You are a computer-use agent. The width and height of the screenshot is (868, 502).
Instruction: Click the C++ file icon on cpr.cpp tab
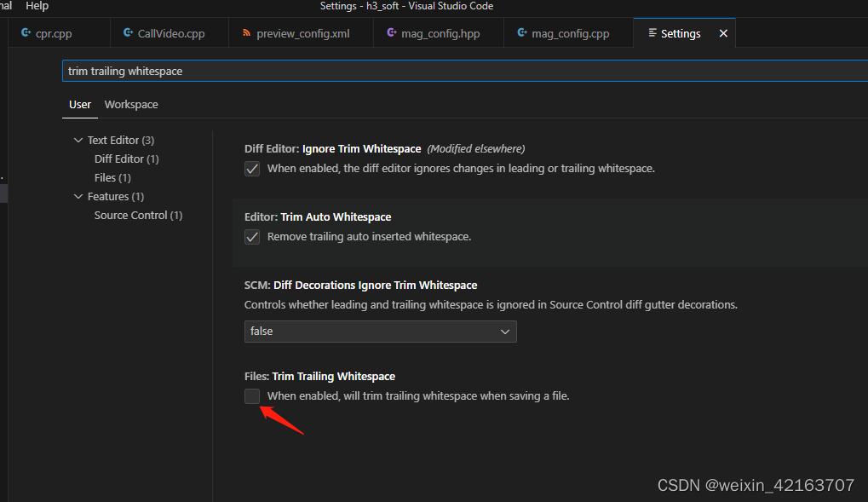(26, 32)
